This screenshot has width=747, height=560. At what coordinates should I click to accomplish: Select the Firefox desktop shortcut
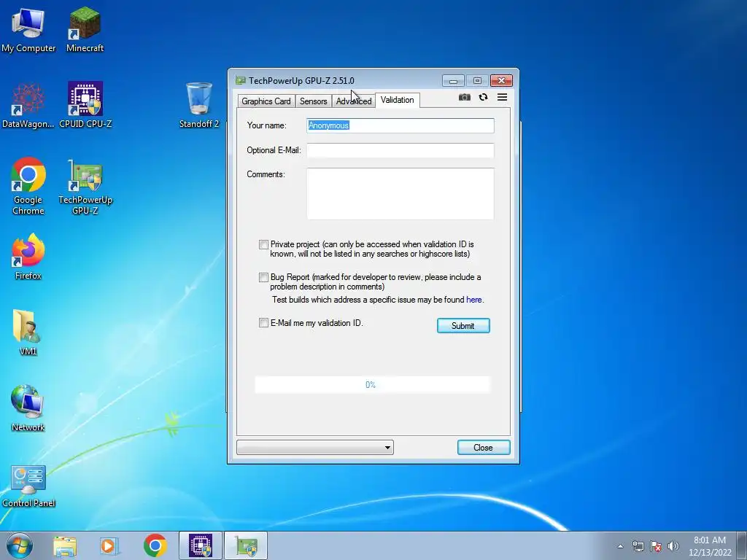(28, 257)
